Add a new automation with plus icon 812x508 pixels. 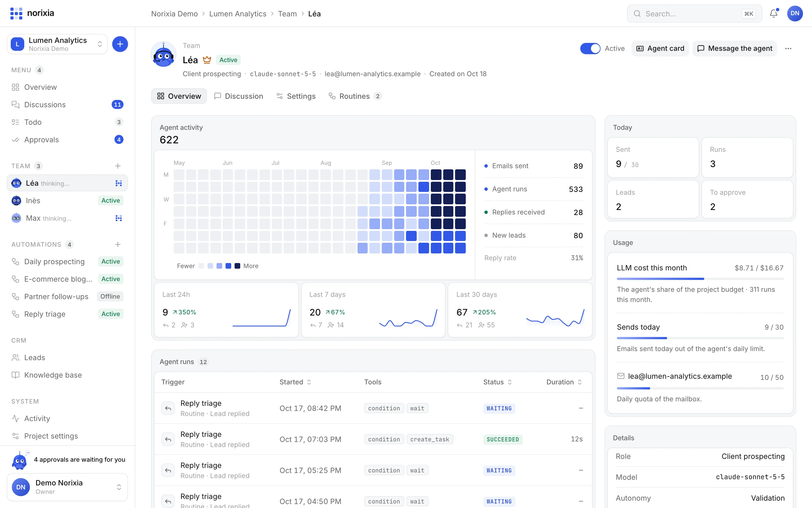(118, 244)
